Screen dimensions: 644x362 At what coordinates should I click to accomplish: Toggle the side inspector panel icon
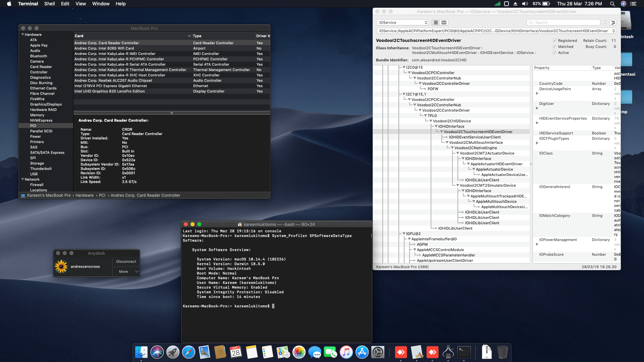tap(613, 22)
